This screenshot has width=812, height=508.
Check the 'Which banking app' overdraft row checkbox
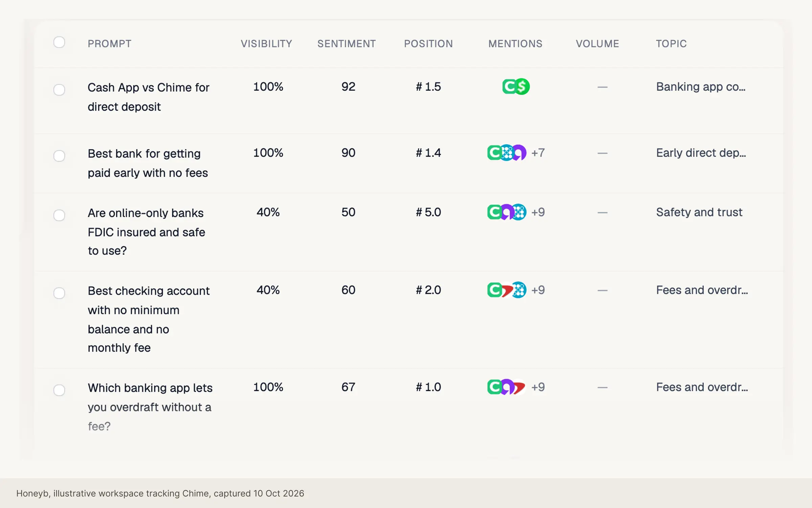[59, 390]
